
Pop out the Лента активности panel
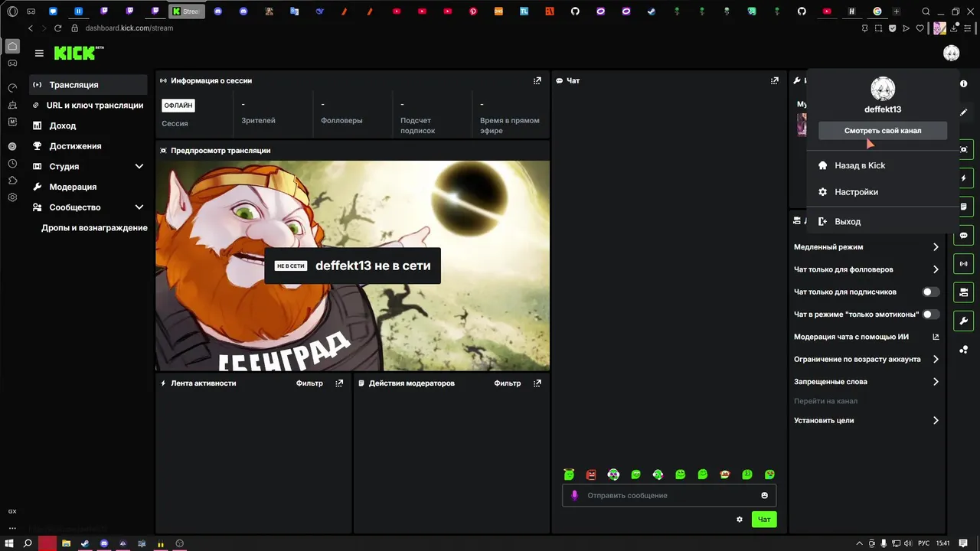coord(339,383)
